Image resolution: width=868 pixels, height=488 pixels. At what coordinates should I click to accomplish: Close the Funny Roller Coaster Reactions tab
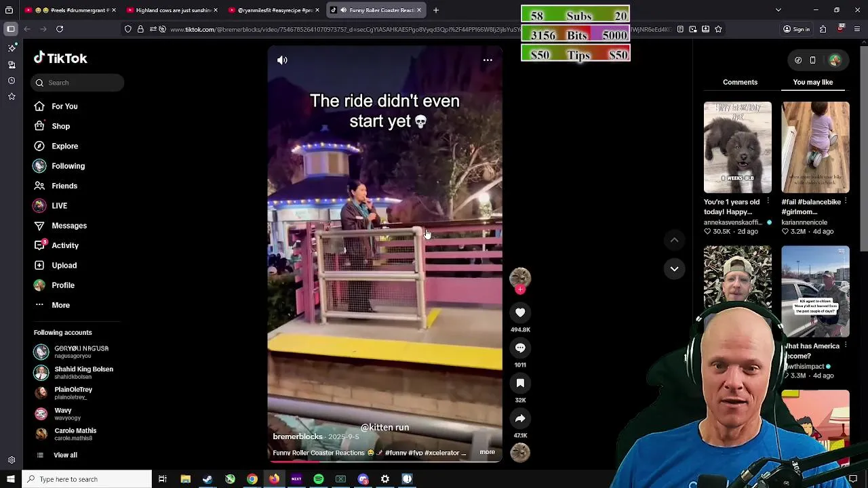pyautogui.click(x=419, y=10)
